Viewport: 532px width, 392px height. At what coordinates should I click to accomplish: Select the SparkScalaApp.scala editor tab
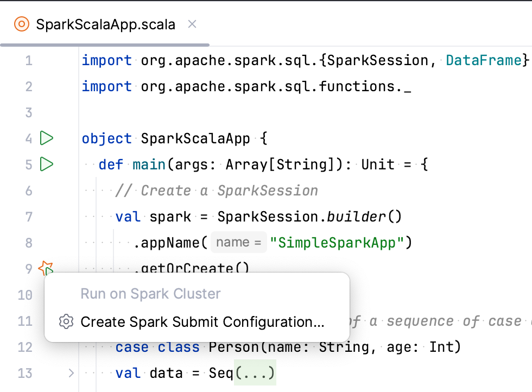pyautogui.click(x=105, y=24)
